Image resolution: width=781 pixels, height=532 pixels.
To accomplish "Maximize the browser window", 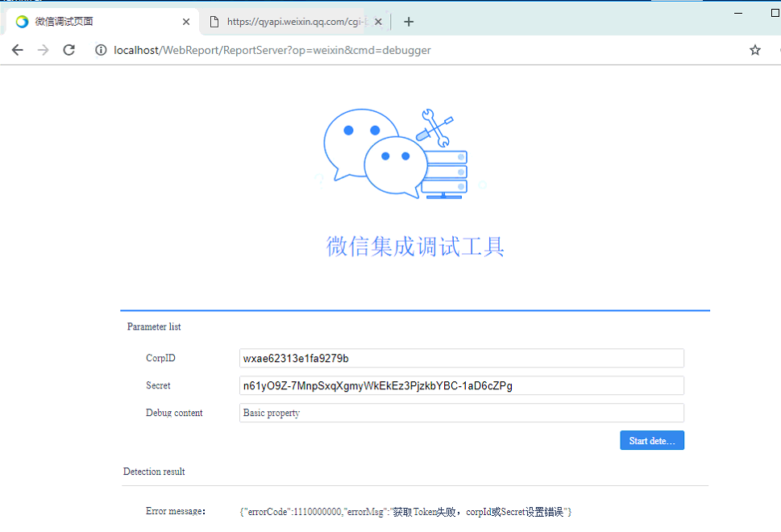I will (775, 14).
